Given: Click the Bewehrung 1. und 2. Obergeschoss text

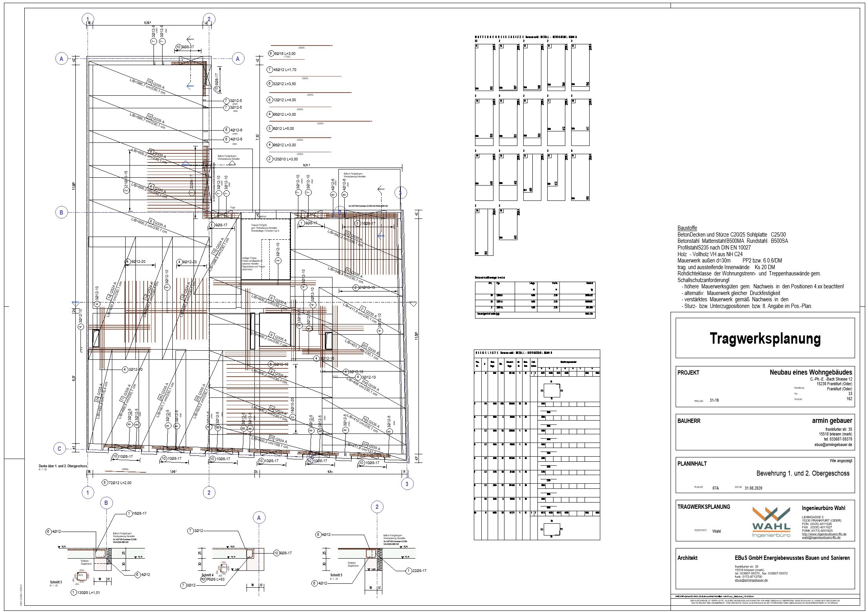Looking at the screenshot, I should click(803, 474).
